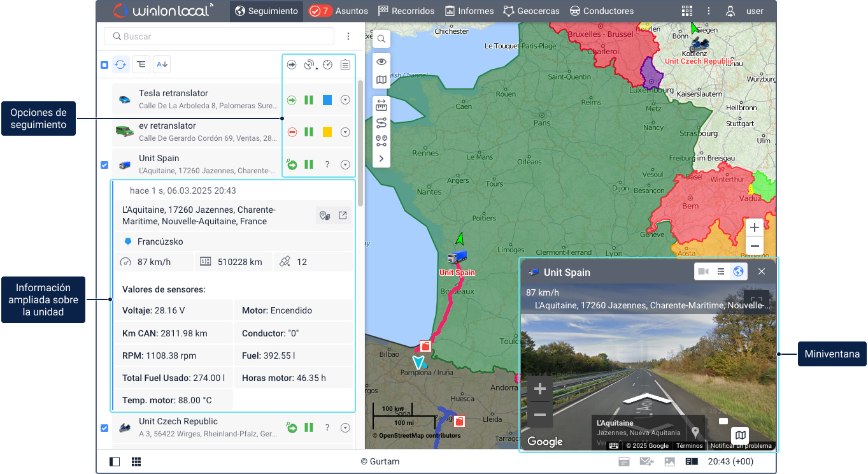868x474 pixels.
Task: Open Unit Spain location in new window icon
Action: point(343,215)
